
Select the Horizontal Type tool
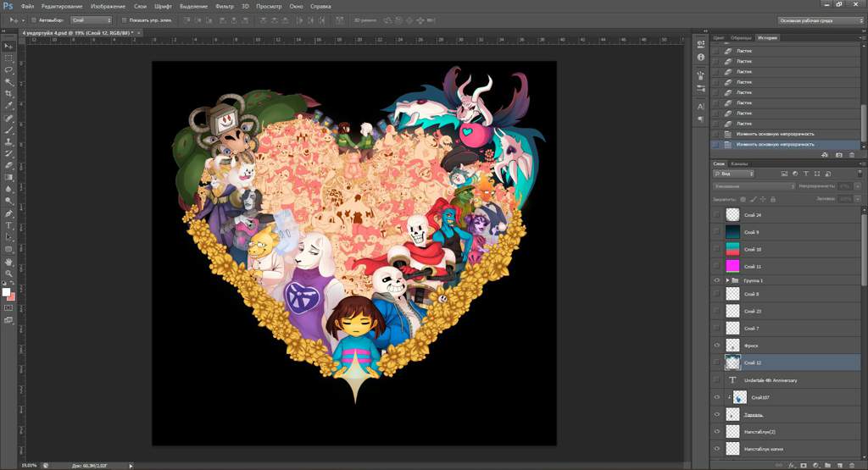(8, 225)
